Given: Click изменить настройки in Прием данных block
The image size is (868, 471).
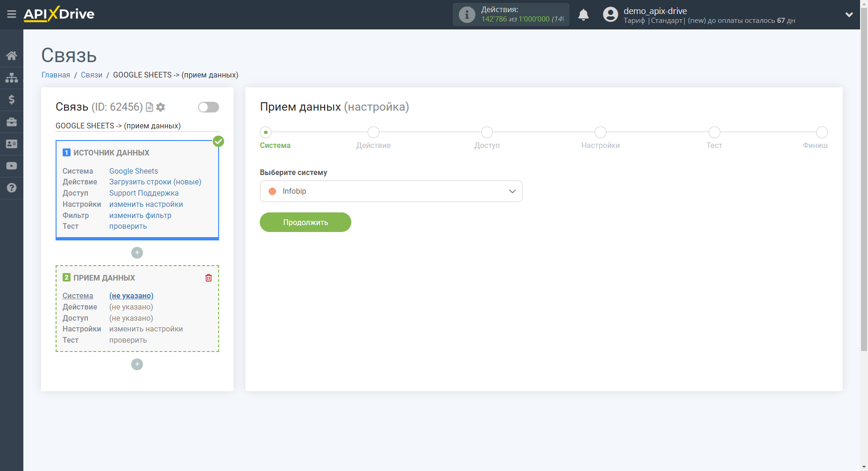Looking at the screenshot, I should [146, 329].
